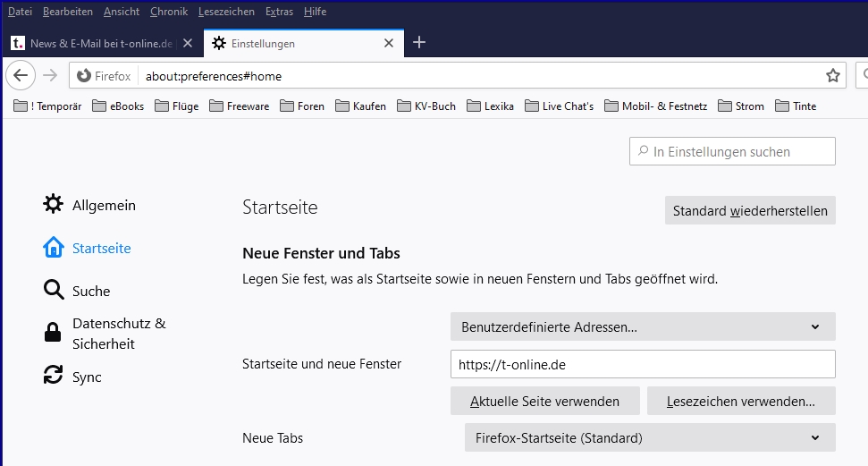Click Standard wiederherstellen button

coord(749,211)
